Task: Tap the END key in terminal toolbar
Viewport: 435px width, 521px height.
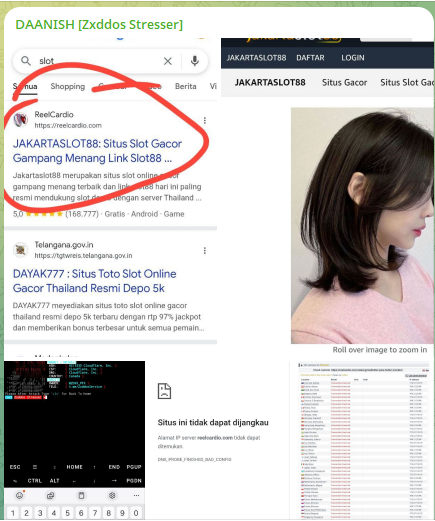Action: (x=114, y=467)
